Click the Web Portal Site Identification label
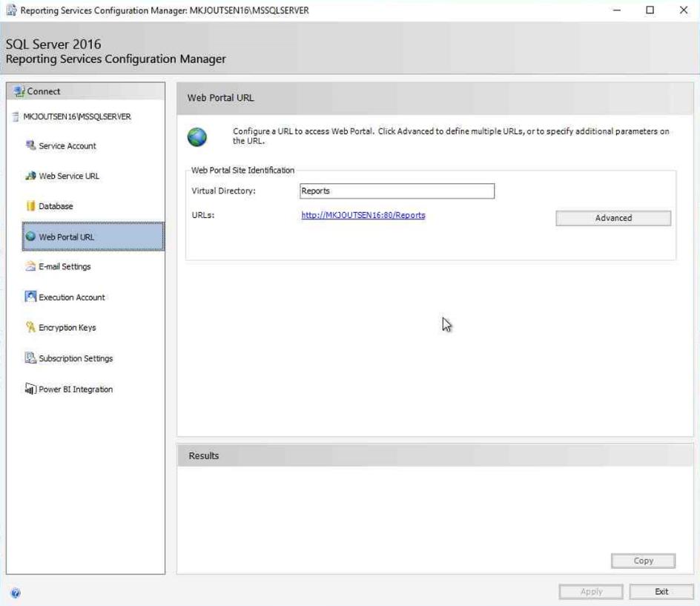The height and width of the screenshot is (606, 700). point(243,170)
